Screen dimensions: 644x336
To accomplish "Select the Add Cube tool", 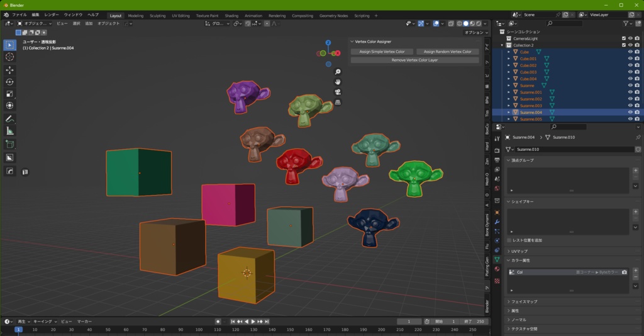I will (x=10, y=144).
